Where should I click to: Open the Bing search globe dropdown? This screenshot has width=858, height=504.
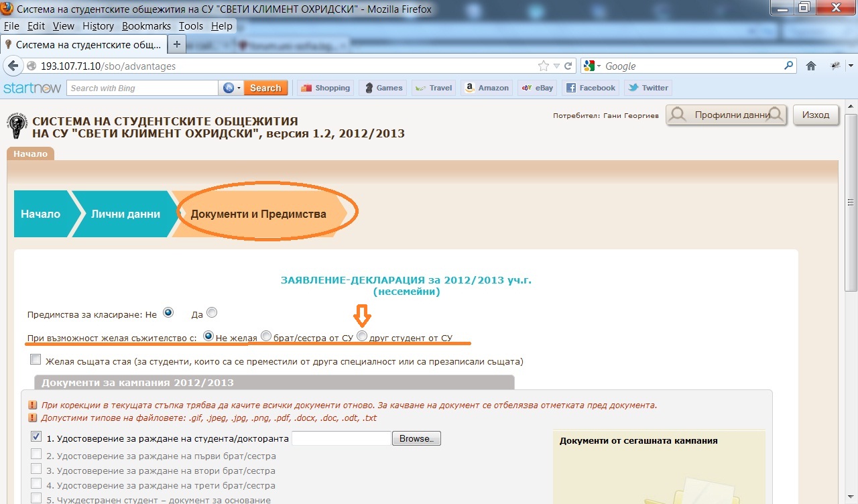point(231,88)
